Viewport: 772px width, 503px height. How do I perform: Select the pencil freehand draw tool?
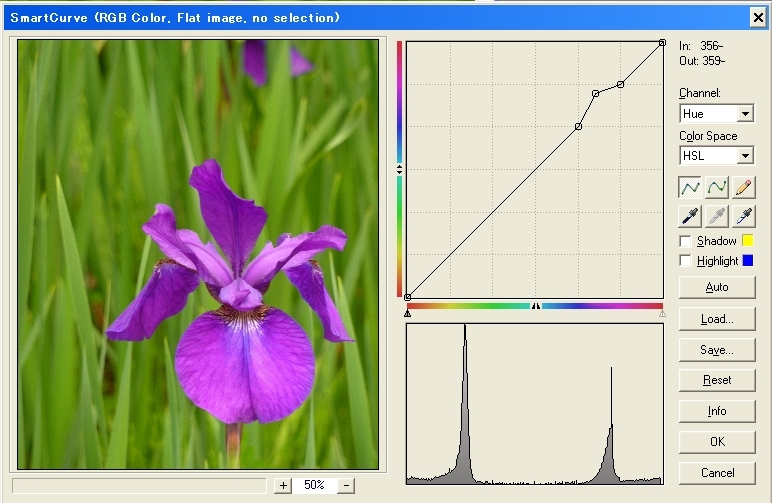point(743,187)
